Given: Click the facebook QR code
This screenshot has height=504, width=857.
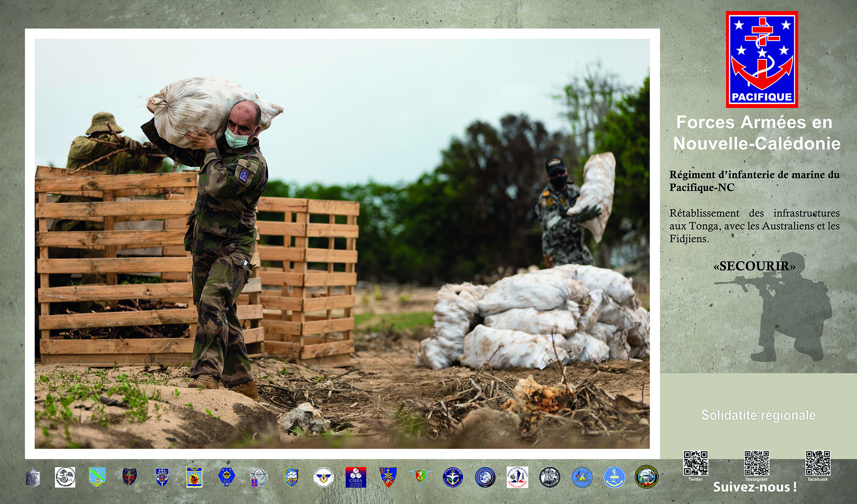Looking at the screenshot, I should tap(818, 463).
